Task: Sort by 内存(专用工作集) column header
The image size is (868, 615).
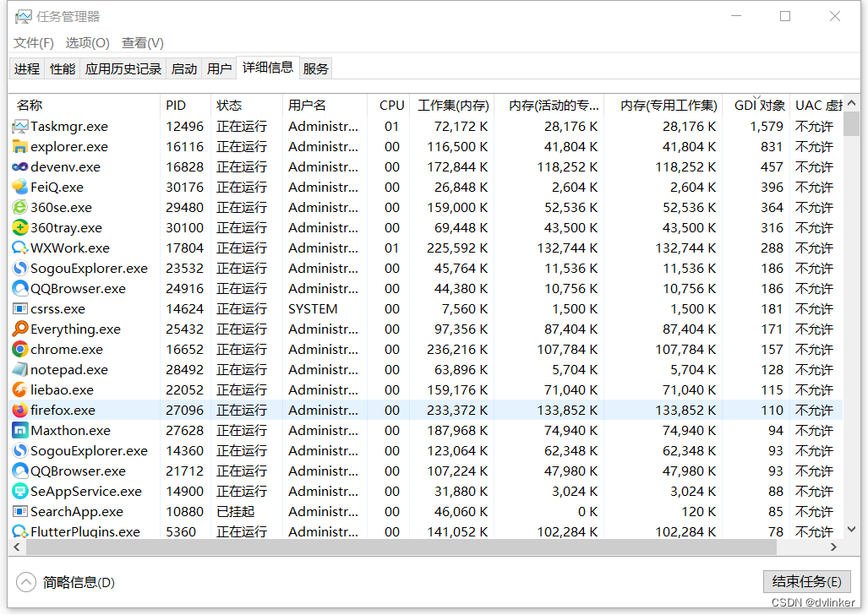Action: 663,106
